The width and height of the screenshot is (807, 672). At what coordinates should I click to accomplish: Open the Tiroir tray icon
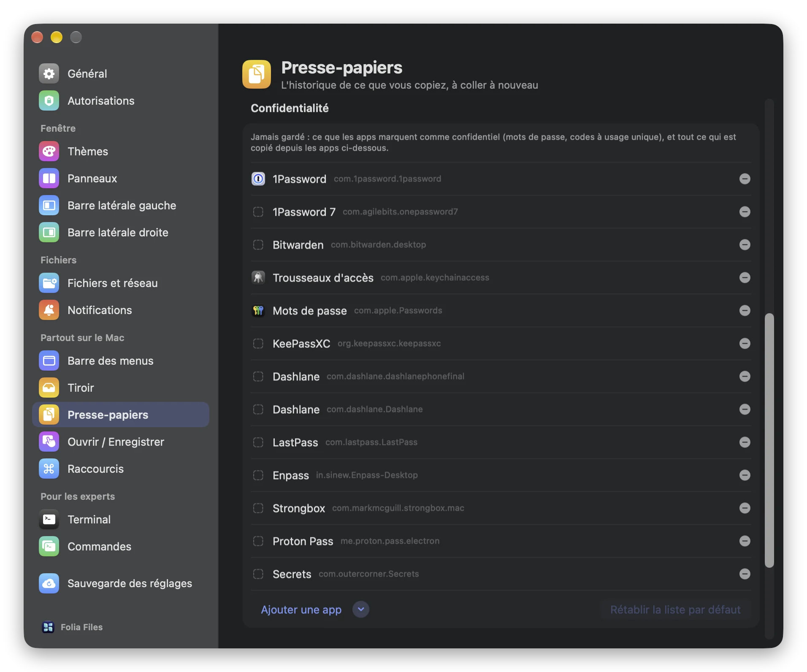tap(49, 388)
